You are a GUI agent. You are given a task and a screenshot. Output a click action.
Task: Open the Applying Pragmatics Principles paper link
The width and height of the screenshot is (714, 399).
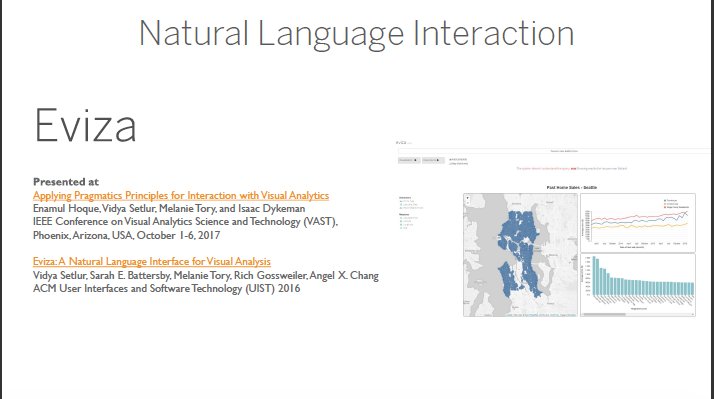pos(181,195)
